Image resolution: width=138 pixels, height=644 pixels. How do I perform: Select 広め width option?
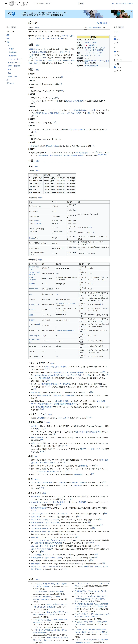tap(115, 55)
